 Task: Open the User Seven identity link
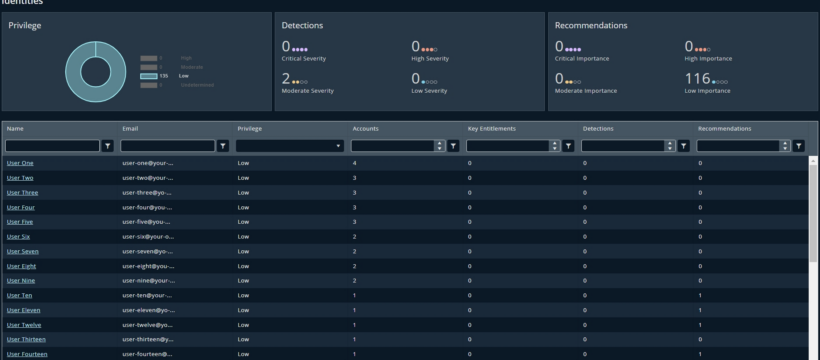pyautogui.click(x=22, y=251)
